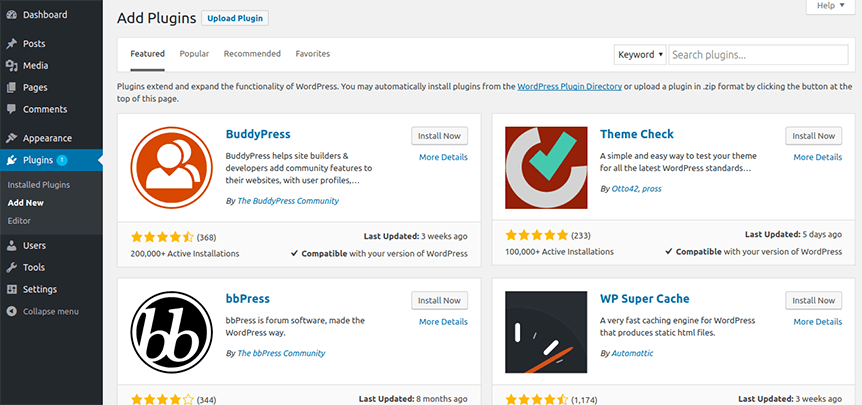Click the Collapse menu arrow icon
Image resolution: width=862 pixels, height=405 pixels.
point(12,312)
